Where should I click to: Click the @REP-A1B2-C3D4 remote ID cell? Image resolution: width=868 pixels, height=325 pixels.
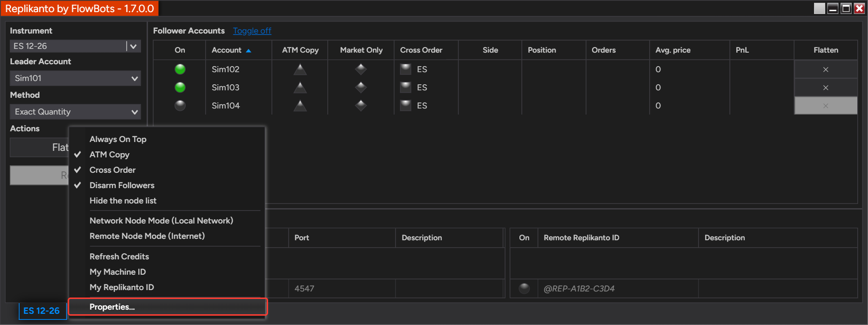point(618,289)
